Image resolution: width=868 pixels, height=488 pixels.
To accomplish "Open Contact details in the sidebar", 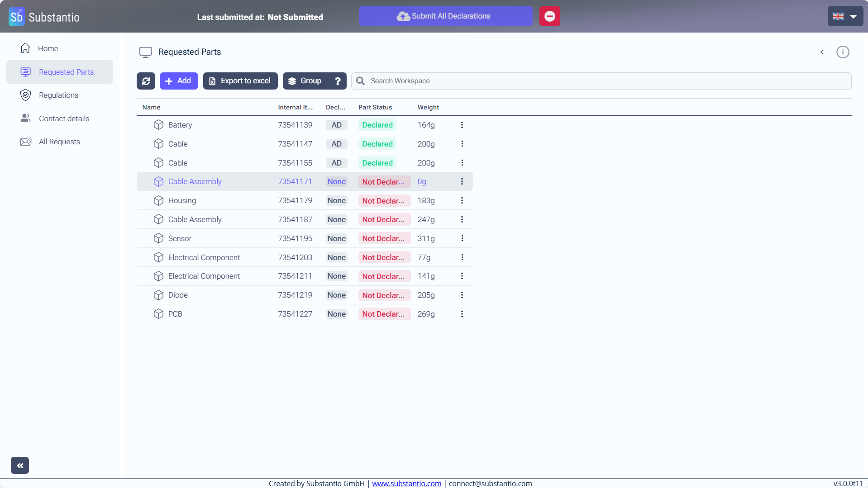I will (64, 118).
